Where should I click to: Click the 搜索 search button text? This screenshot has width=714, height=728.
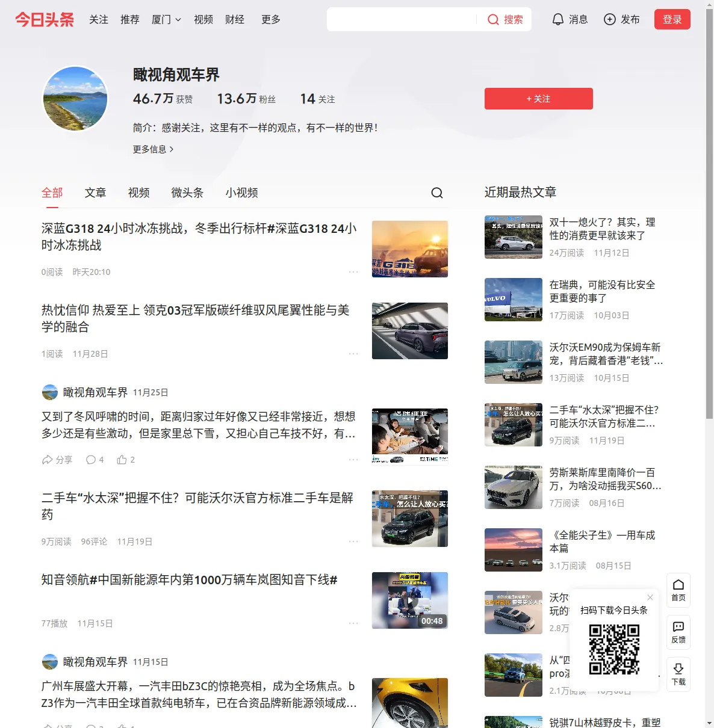(514, 20)
